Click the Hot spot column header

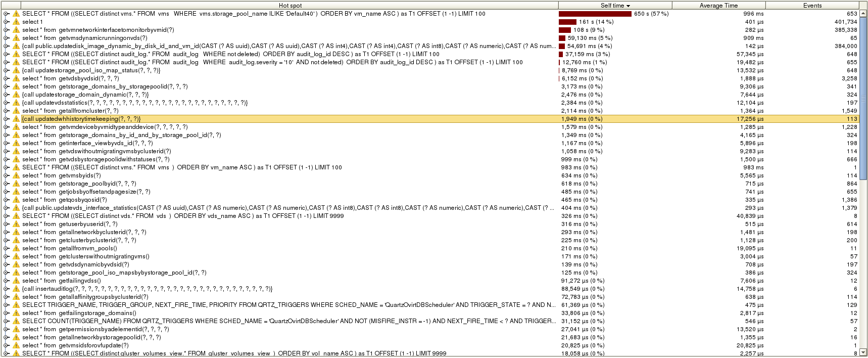coord(290,6)
